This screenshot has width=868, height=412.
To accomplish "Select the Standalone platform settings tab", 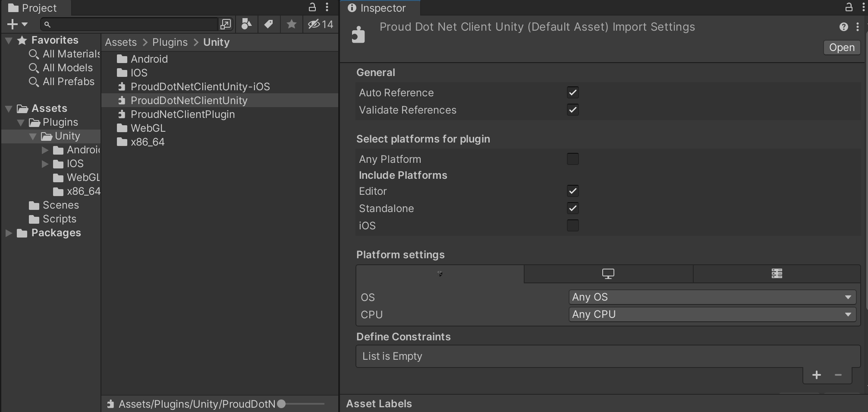I will pos(608,274).
